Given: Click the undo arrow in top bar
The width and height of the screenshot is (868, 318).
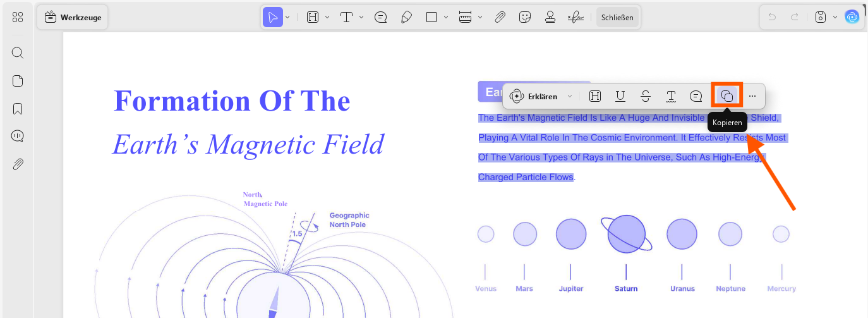Looking at the screenshot, I should click(772, 17).
